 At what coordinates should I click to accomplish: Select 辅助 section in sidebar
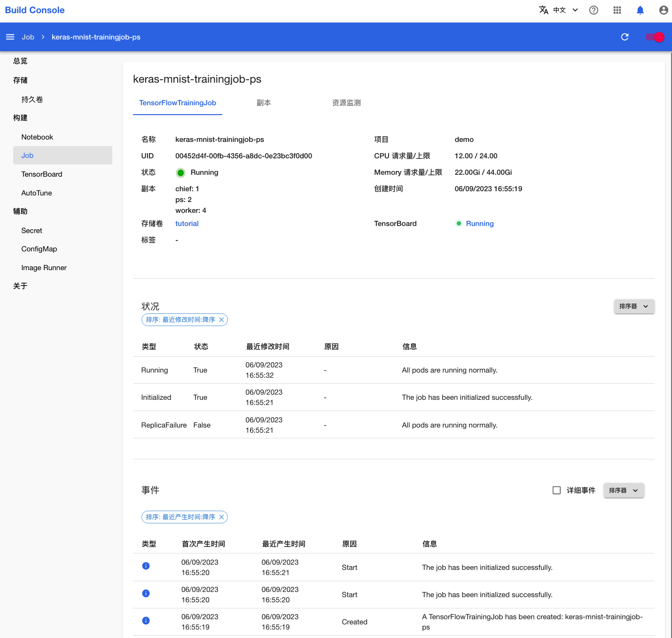pyautogui.click(x=20, y=211)
